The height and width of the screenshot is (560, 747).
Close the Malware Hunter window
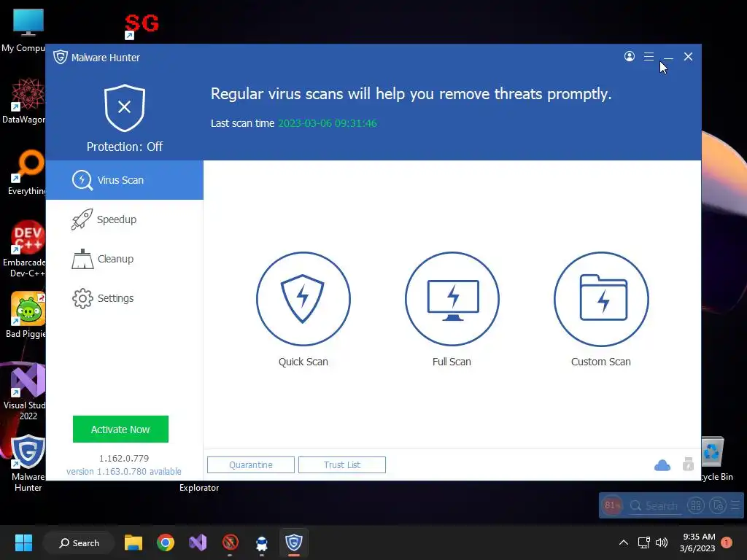[688, 57]
